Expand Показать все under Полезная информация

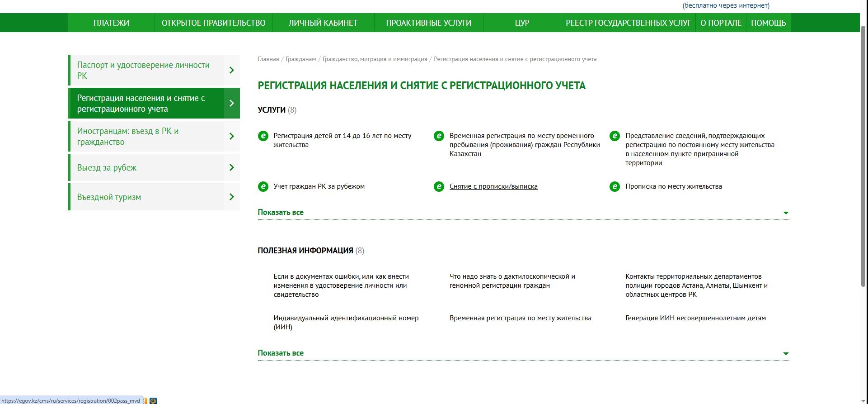(786, 353)
